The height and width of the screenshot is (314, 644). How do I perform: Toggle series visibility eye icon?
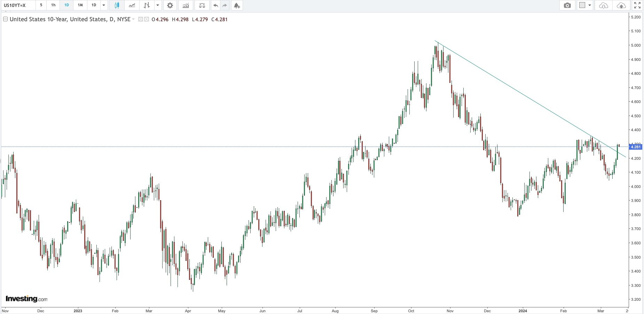pos(141,19)
